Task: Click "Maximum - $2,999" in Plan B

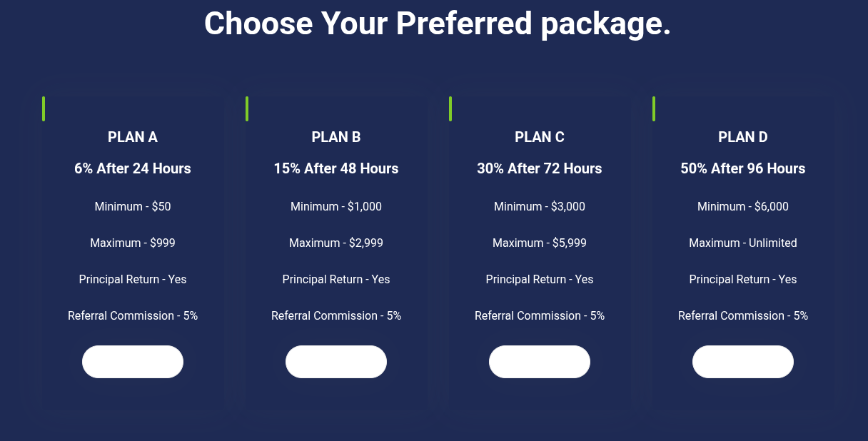Action: [336, 243]
